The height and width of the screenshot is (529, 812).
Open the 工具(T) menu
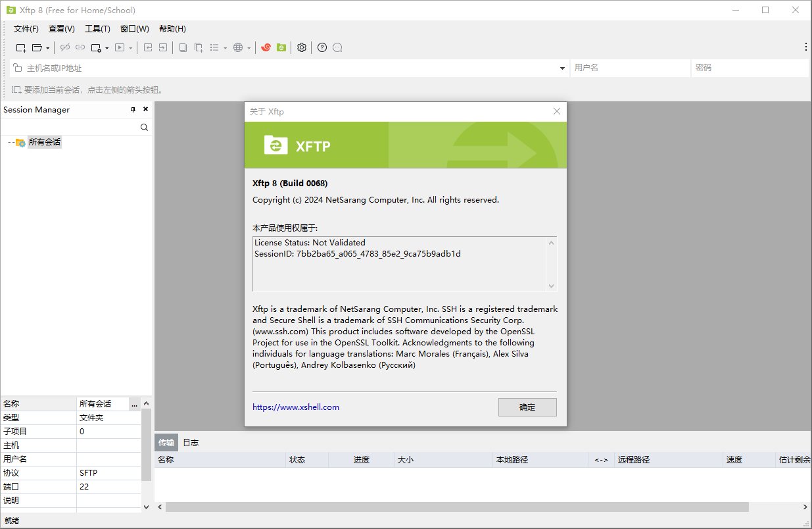click(97, 29)
